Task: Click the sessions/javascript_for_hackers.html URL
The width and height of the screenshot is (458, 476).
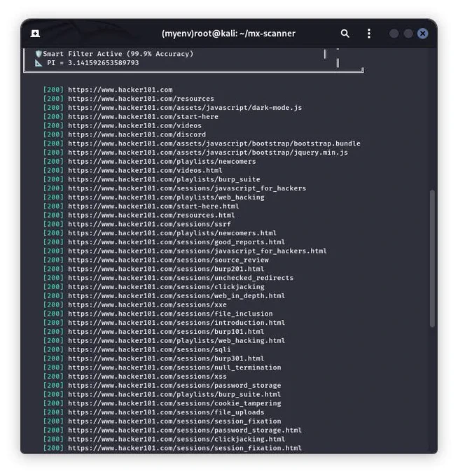Action: (x=197, y=251)
